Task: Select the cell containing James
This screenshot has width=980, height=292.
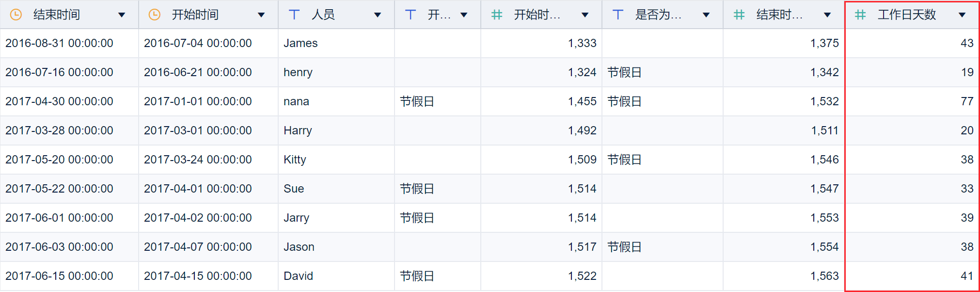Action: point(300,43)
